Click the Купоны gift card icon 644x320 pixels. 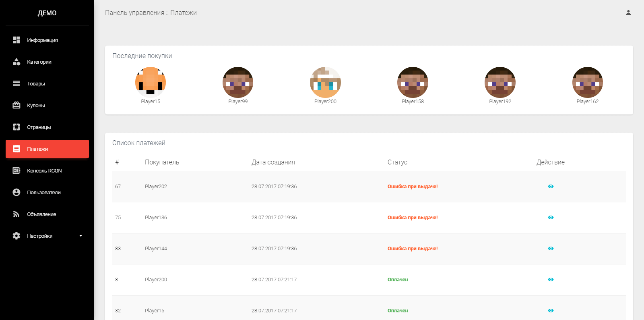pyautogui.click(x=17, y=105)
